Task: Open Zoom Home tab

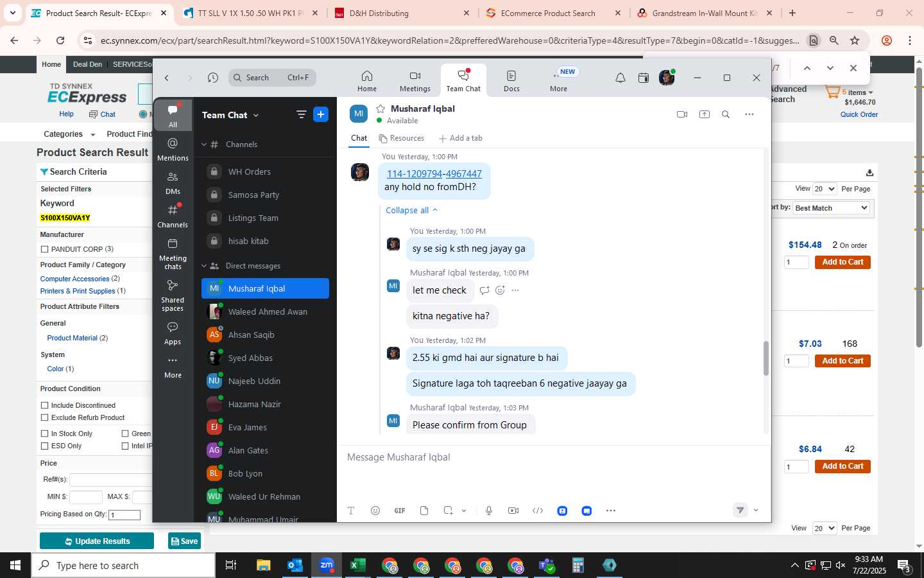Action: point(367,81)
